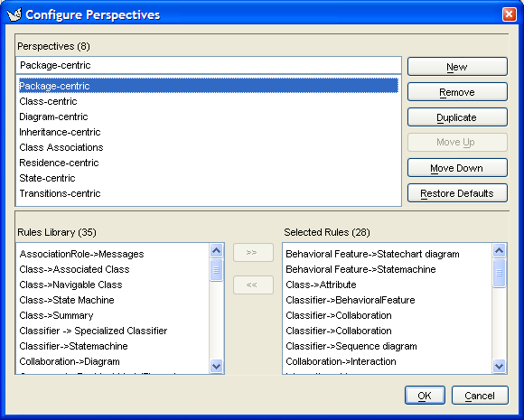Select Classifier -> Specialized Classifier rule

tap(113, 331)
